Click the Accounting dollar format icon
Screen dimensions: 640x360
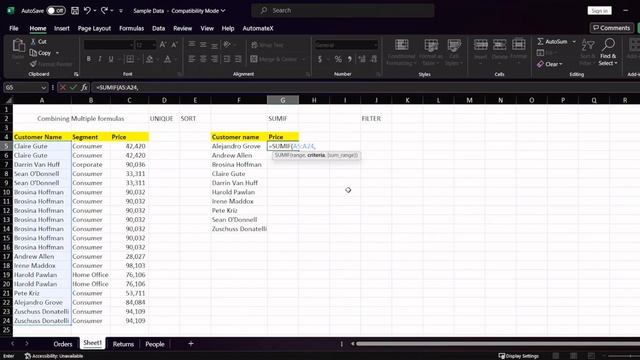tap(320, 59)
